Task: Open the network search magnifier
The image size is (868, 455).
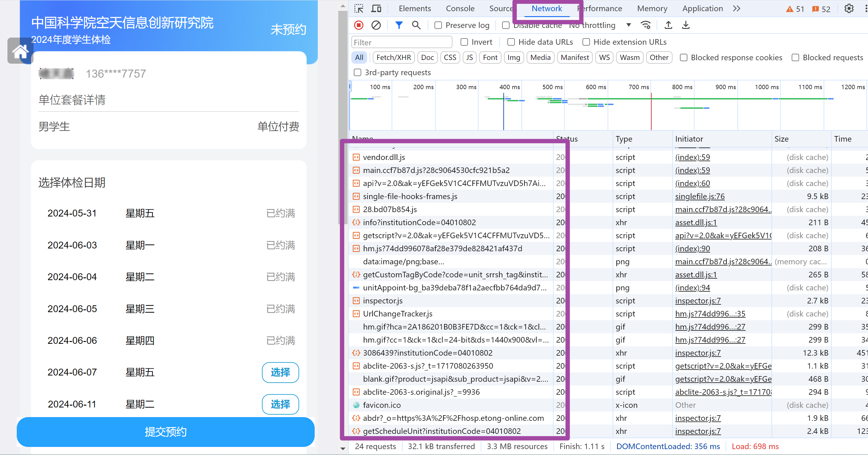Action: pyautogui.click(x=416, y=25)
